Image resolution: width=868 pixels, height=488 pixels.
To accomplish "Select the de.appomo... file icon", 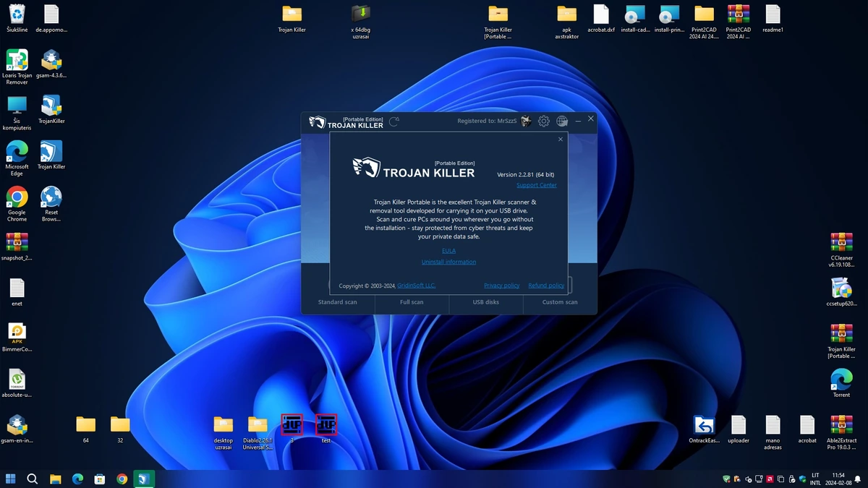I will pos(51,19).
